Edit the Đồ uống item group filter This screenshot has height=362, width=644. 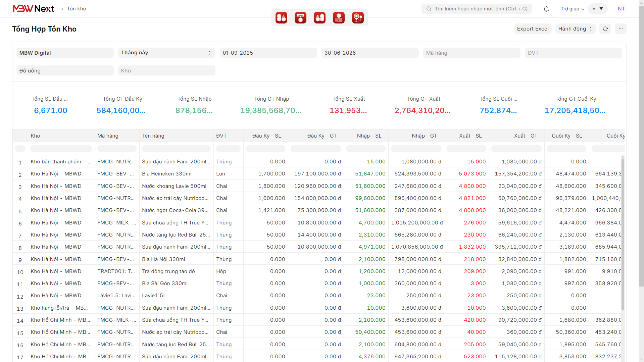click(x=65, y=70)
